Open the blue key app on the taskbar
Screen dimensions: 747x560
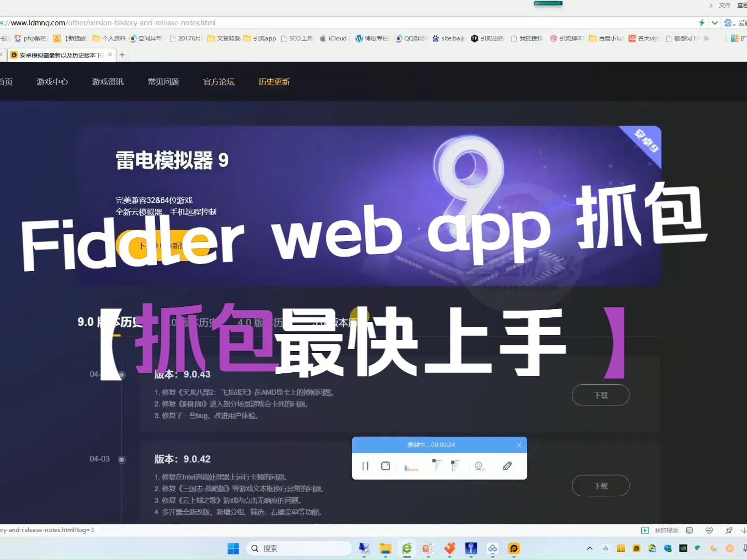coord(471,549)
